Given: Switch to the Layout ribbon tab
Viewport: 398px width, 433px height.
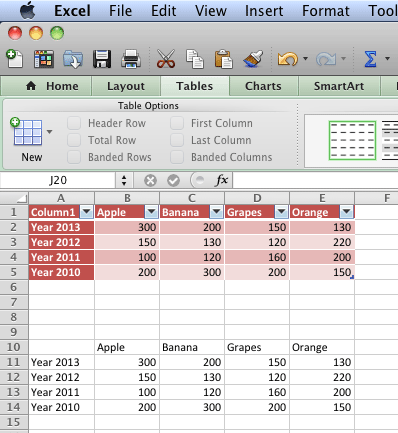Looking at the screenshot, I should click(126, 86).
